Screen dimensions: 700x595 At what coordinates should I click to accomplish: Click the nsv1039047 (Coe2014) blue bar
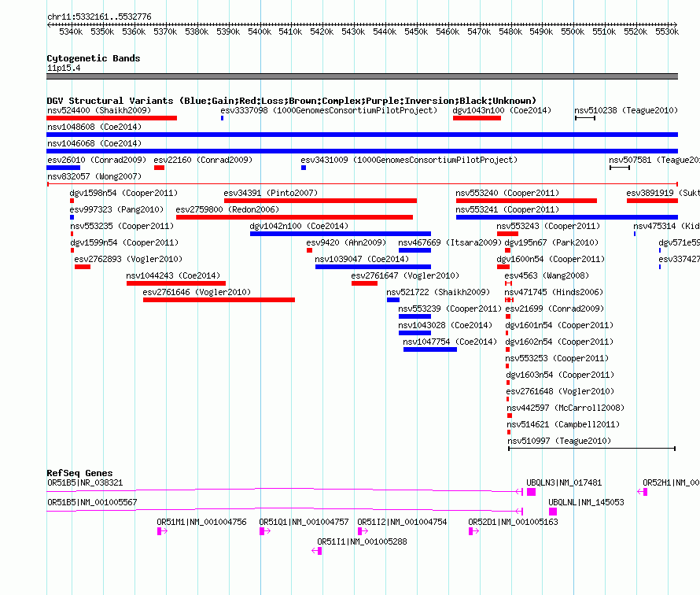[374, 267]
